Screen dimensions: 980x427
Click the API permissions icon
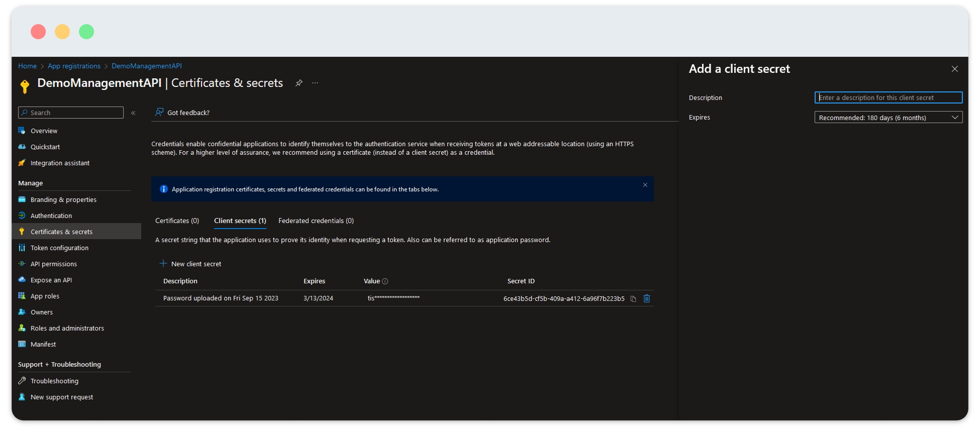point(22,264)
